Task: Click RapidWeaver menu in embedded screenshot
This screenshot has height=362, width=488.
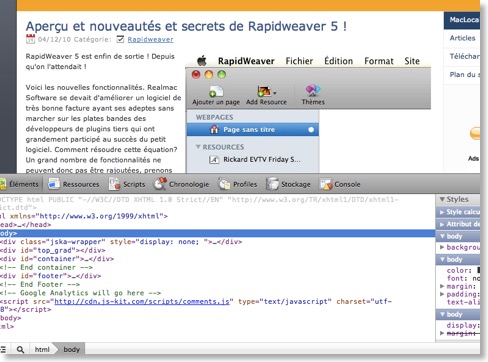Action: tap(246, 61)
